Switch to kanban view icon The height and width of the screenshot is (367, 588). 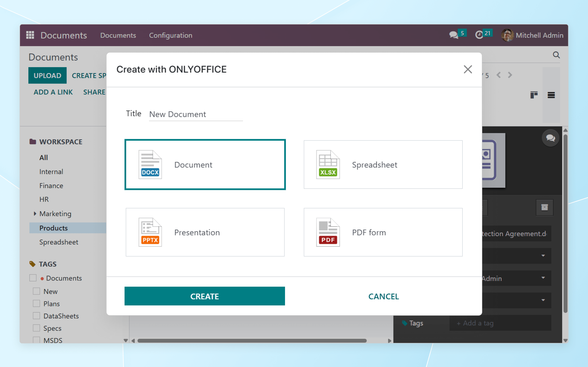click(x=534, y=95)
